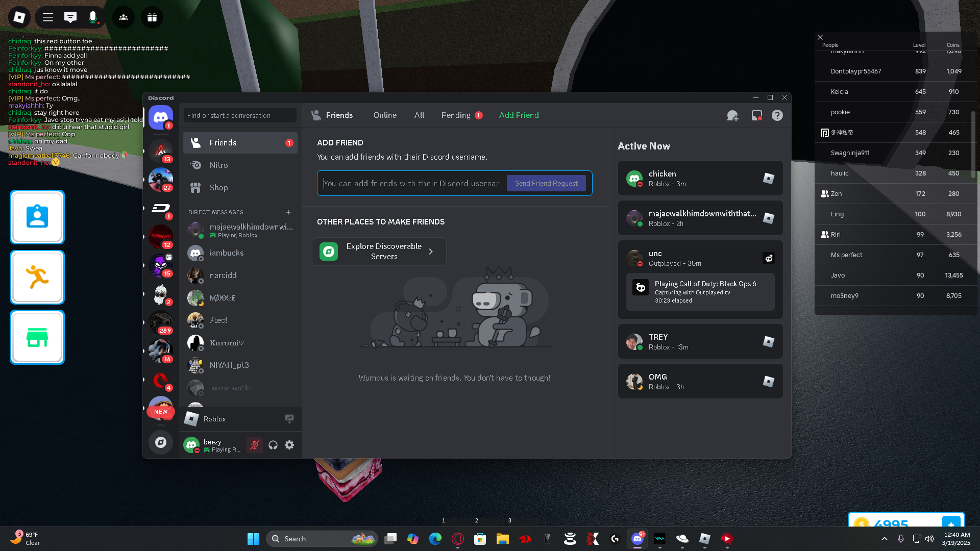Open File Explorer from the taskbar
This screenshot has height=551, width=980.
point(503,539)
